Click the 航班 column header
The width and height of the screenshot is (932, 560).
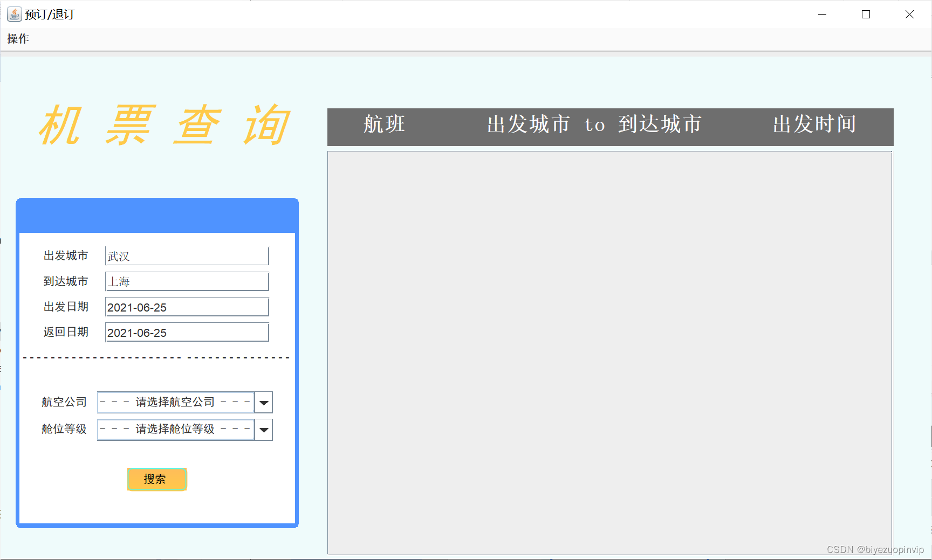click(x=383, y=125)
